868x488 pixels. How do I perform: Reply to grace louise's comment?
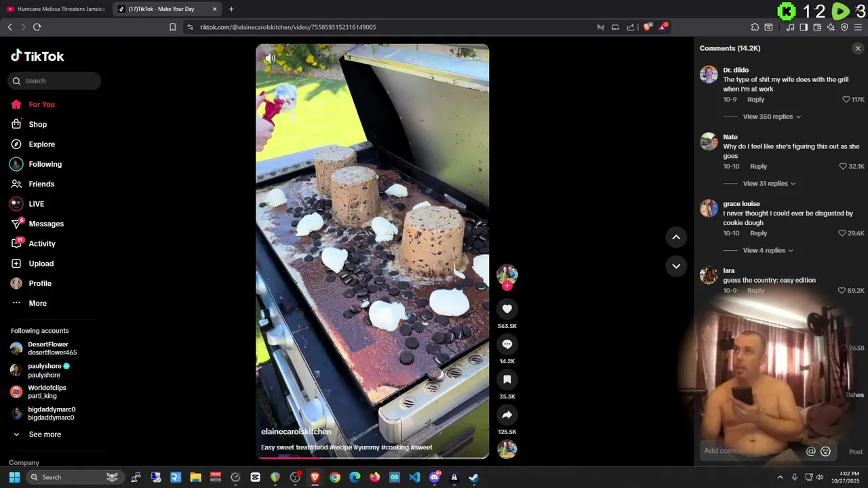click(758, 233)
